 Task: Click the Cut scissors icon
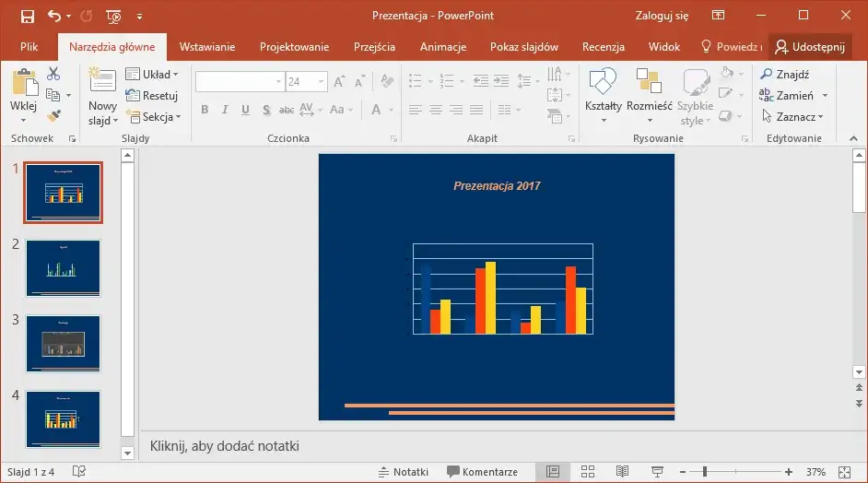point(53,75)
